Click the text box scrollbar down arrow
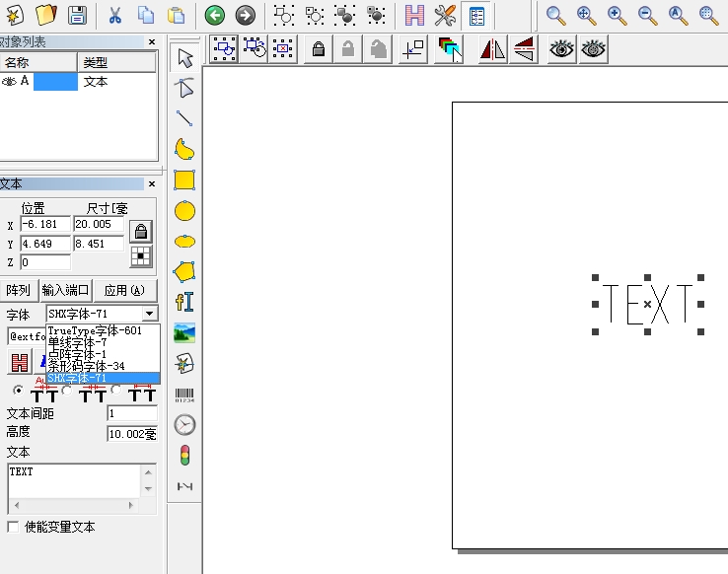This screenshot has width=728, height=574. [x=148, y=488]
